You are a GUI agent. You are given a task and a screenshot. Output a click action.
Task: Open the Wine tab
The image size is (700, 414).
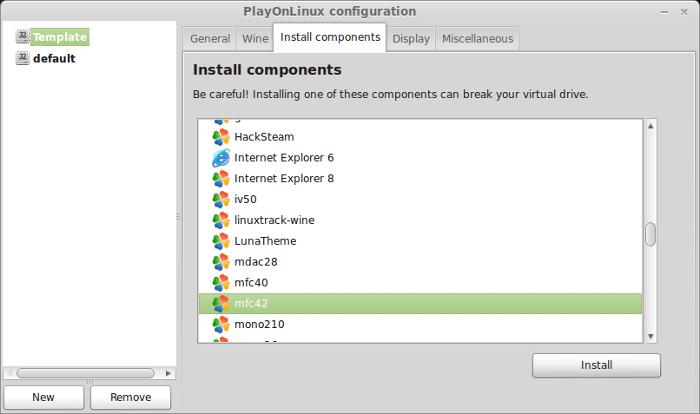(x=255, y=39)
